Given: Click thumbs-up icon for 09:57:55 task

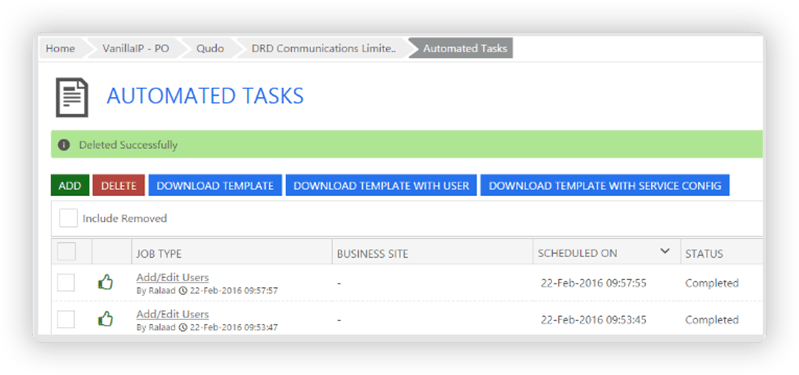Looking at the screenshot, I should tap(105, 282).
